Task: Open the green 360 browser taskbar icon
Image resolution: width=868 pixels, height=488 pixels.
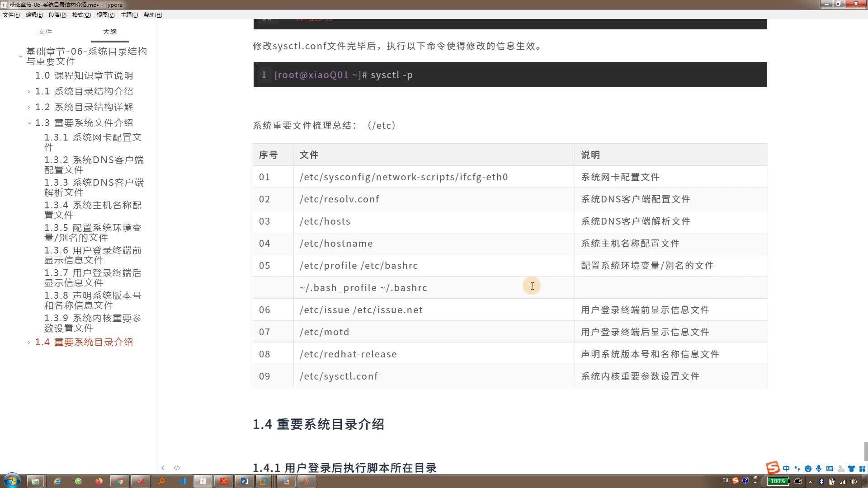Action: (78, 481)
